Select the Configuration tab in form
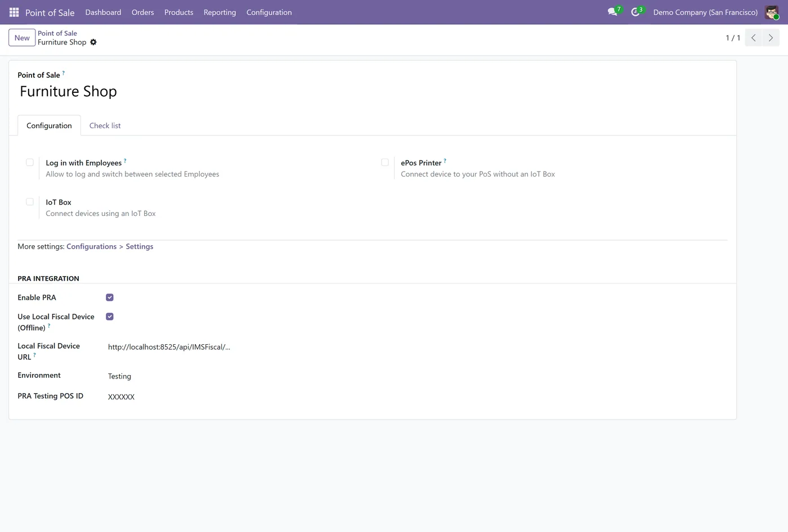Viewport: 788px width, 532px height. click(x=49, y=125)
